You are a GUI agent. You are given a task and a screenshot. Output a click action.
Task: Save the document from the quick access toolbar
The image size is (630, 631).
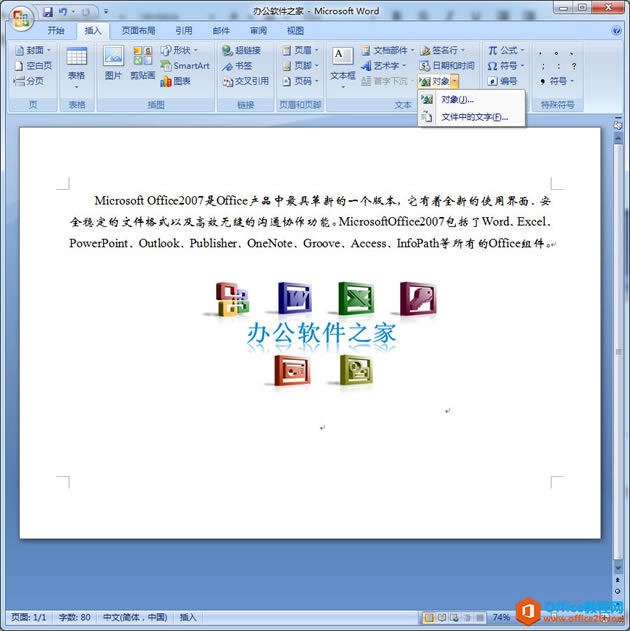click(x=48, y=12)
